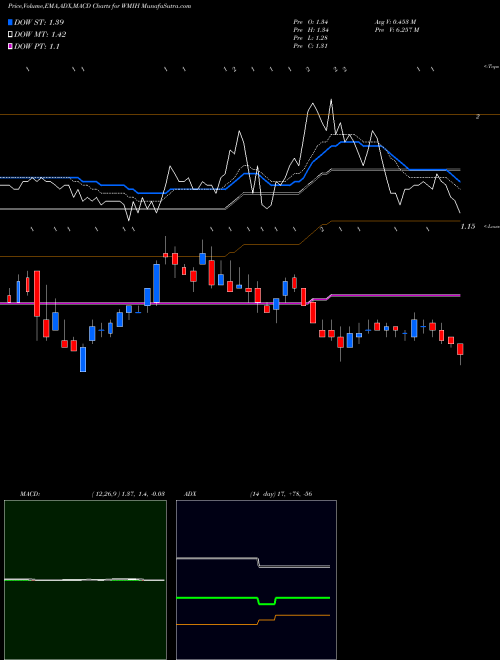Click the orange line in ADX panel
The height and width of the screenshot is (660, 500).
tap(253, 620)
